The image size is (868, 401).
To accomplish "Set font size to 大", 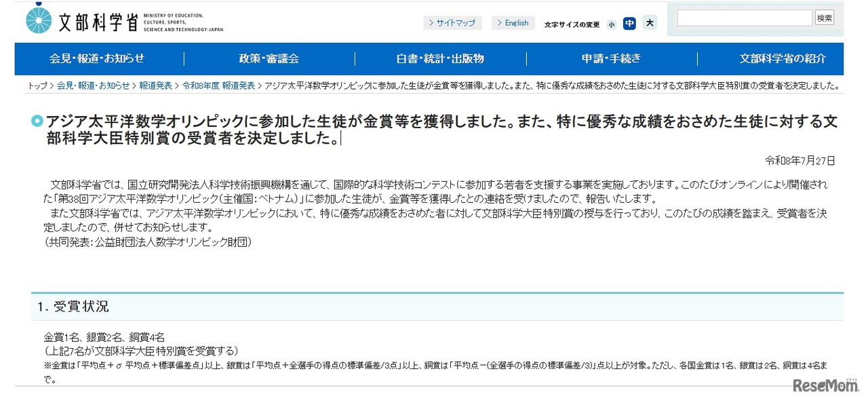I will coord(650,23).
